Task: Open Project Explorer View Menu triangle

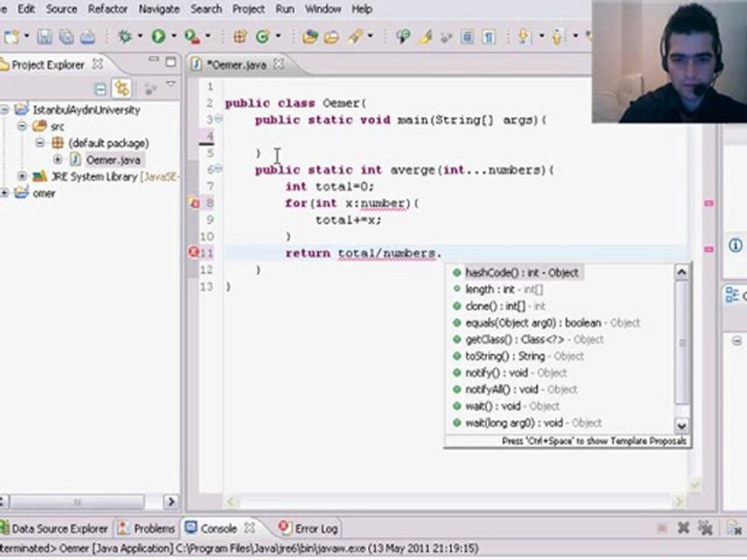Action: tap(170, 85)
